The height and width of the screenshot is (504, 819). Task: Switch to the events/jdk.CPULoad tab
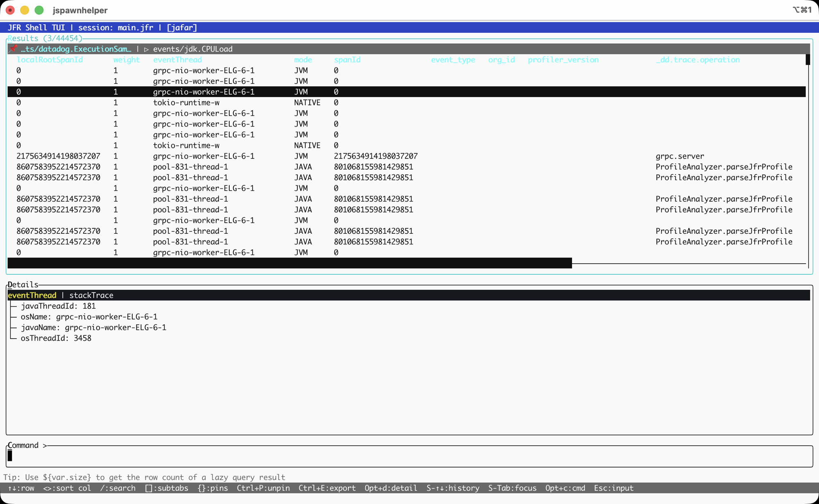coord(192,49)
